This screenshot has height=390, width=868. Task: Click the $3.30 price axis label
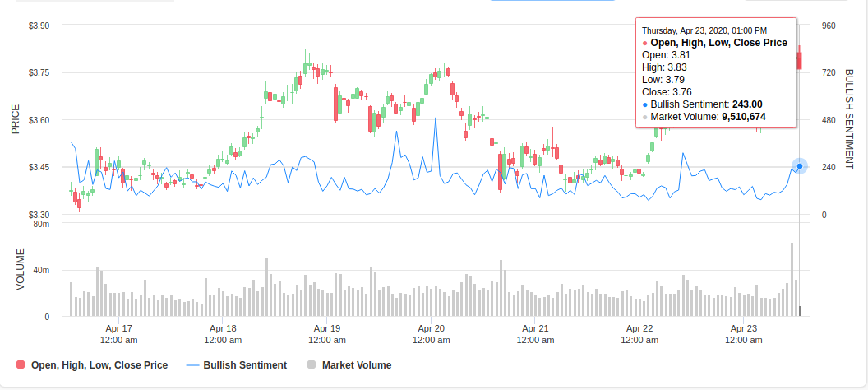[x=39, y=215]
